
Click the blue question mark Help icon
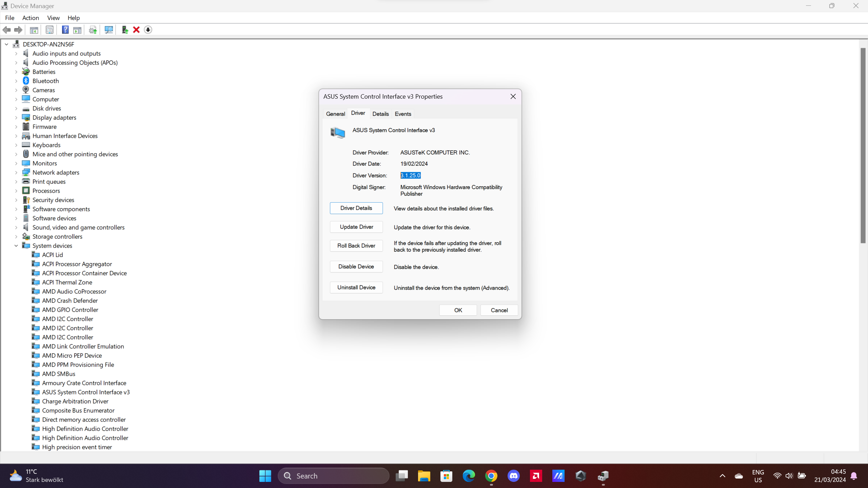[x=65, y=30]
